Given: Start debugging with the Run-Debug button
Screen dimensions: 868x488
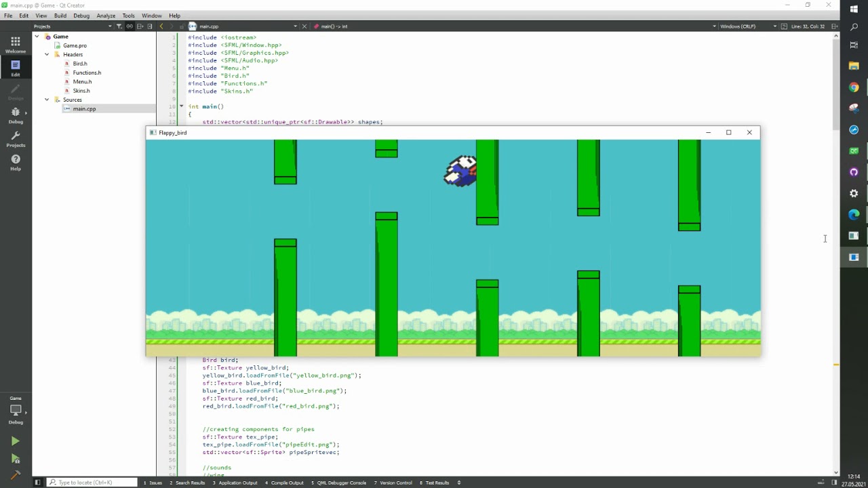Looking at the screenshot, I should (15, 459).
